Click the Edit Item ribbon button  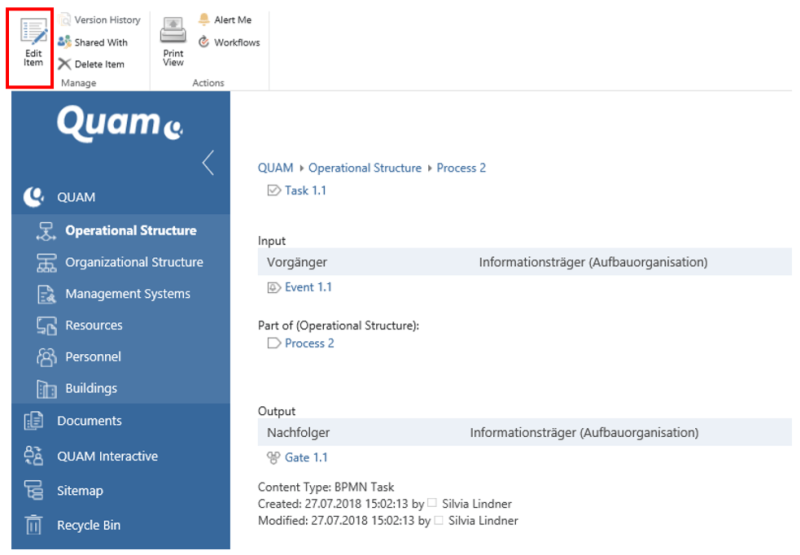[x=33, y=43]
